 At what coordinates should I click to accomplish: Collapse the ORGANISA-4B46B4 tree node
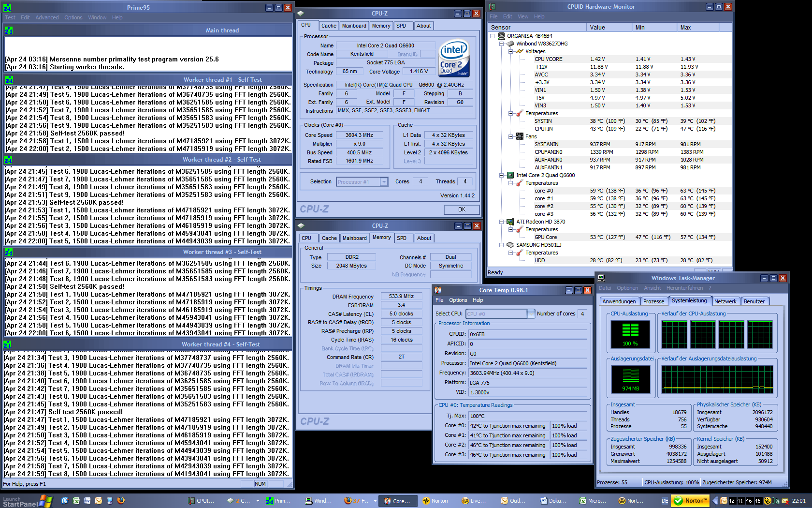click(492, 36)
